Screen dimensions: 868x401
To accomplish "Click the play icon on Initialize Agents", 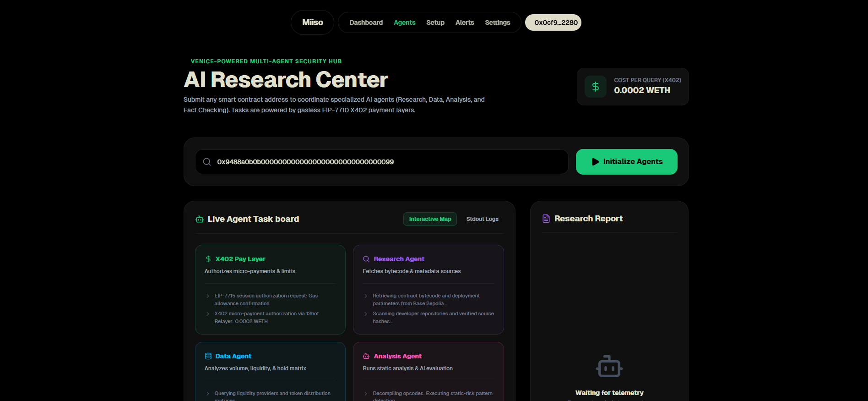I will pos(595,162).
